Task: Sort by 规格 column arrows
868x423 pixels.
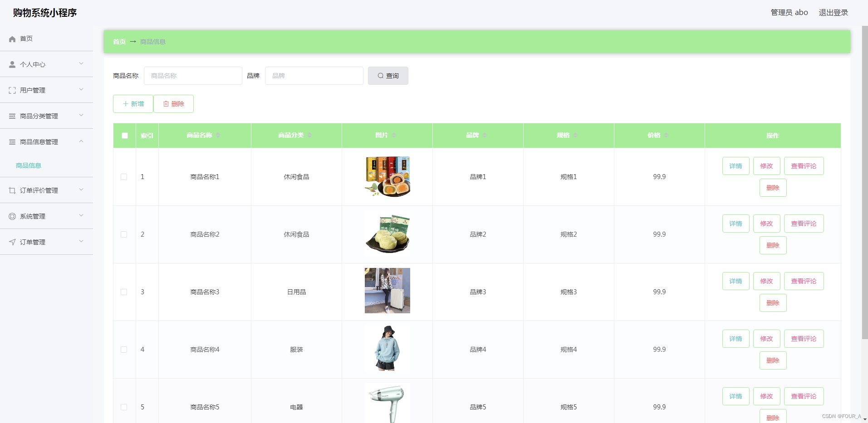Action: [575, 136]
